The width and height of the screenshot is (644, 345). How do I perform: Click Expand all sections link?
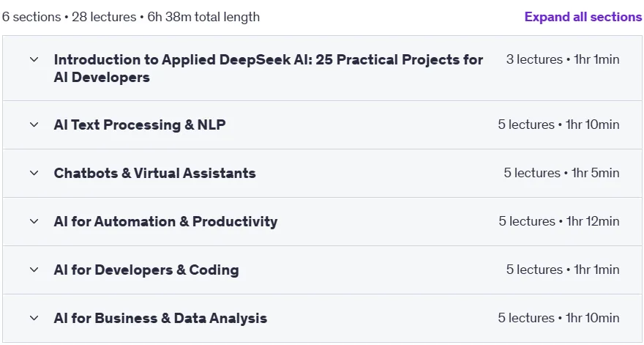tap(583, 17)
